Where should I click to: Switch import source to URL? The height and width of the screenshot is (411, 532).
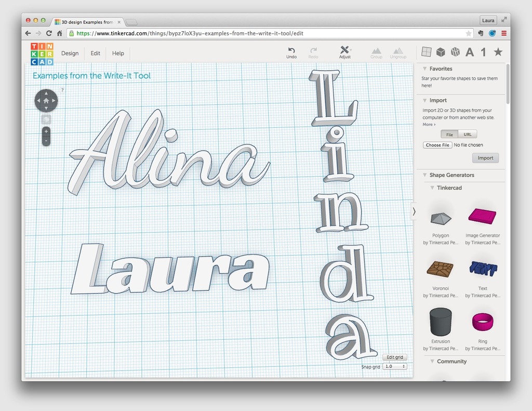click(x=467, y=135)
